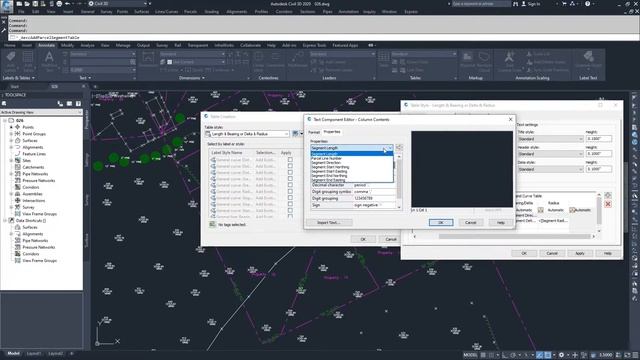Open the Data style Standard dropdown
This screenshot has height=360, width=640.
[550, 169]
